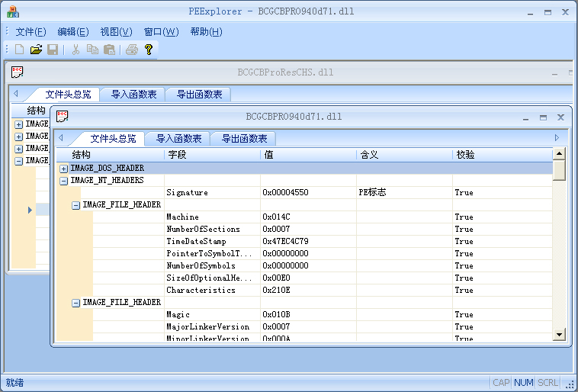Click document icon of BCGCBProResCHS.dll window
This screenshot has width=578, height=392.
click(x=17, y=72)
